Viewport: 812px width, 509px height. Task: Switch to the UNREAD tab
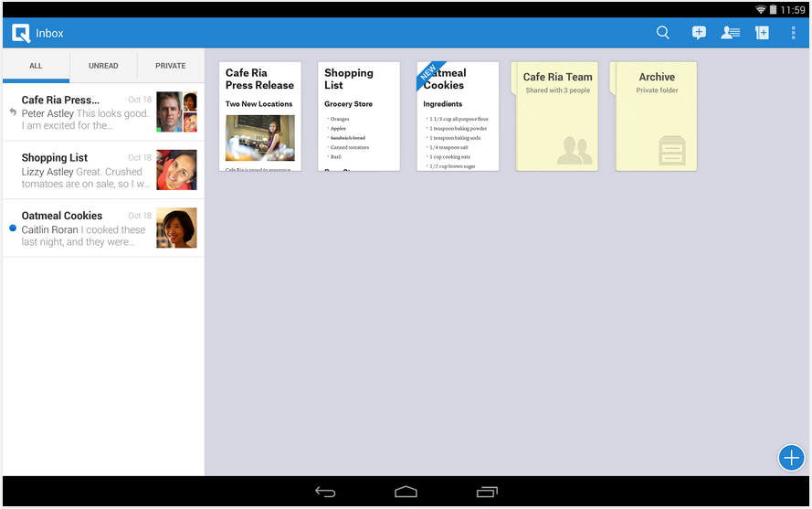pyautogui.click(x=103, y=66)
